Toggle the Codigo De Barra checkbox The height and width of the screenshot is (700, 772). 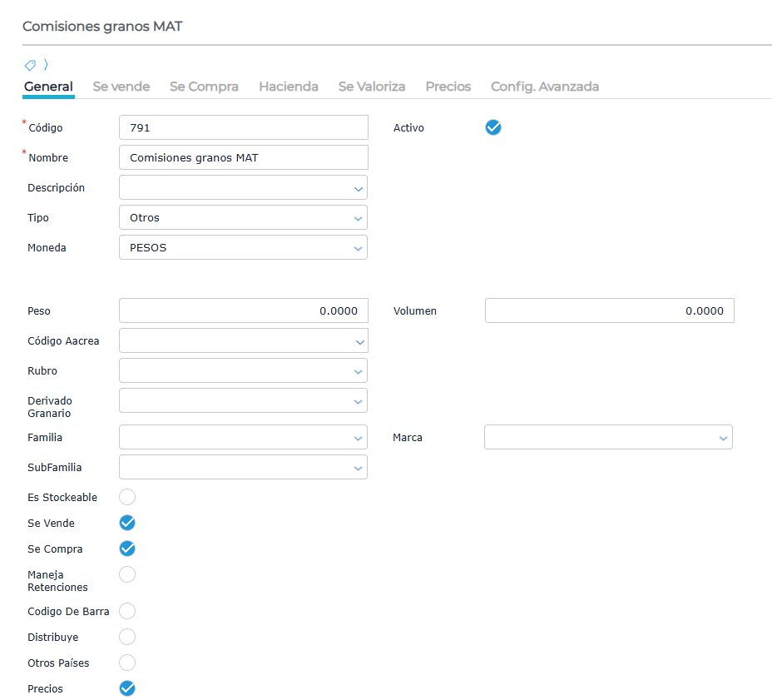[x=127, y=611]
